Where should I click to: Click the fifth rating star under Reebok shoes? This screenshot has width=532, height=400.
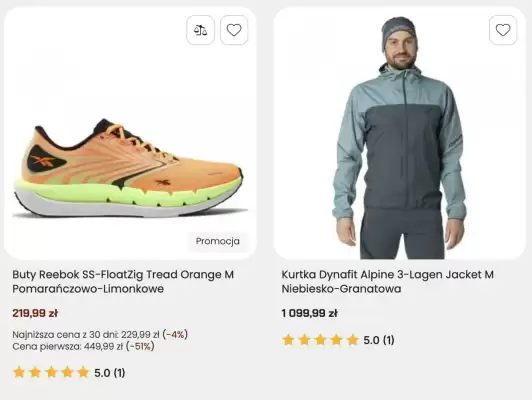point(83,373)
